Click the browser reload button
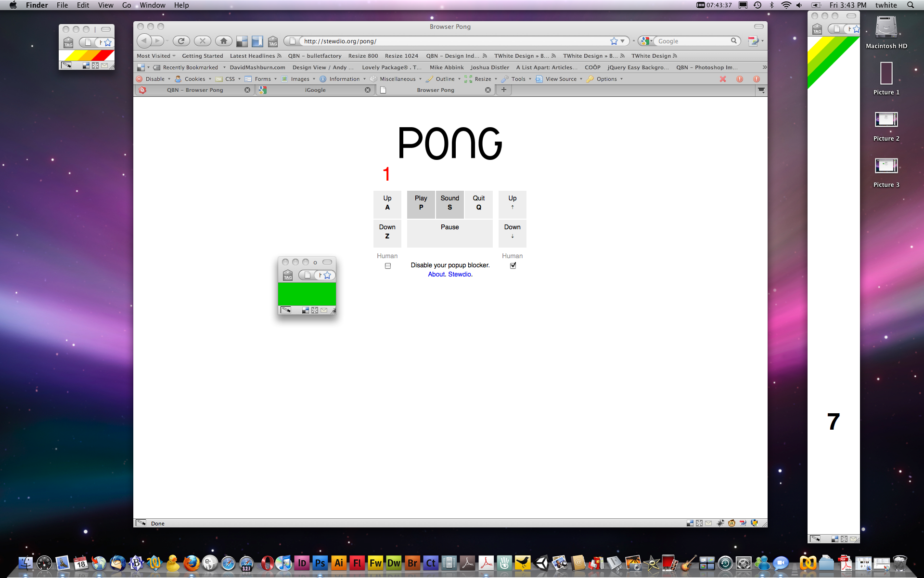 181,41
